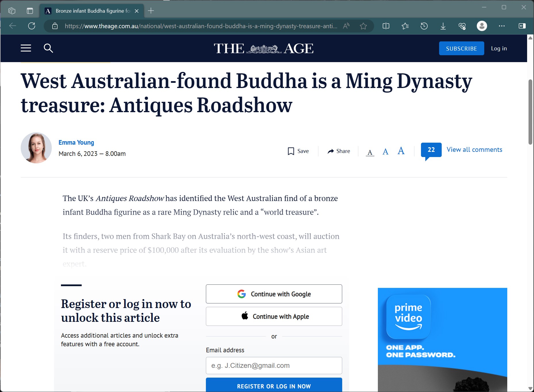The image size is (534, 392).
Task: Open browsing history
Action: [x=424, y=26]
